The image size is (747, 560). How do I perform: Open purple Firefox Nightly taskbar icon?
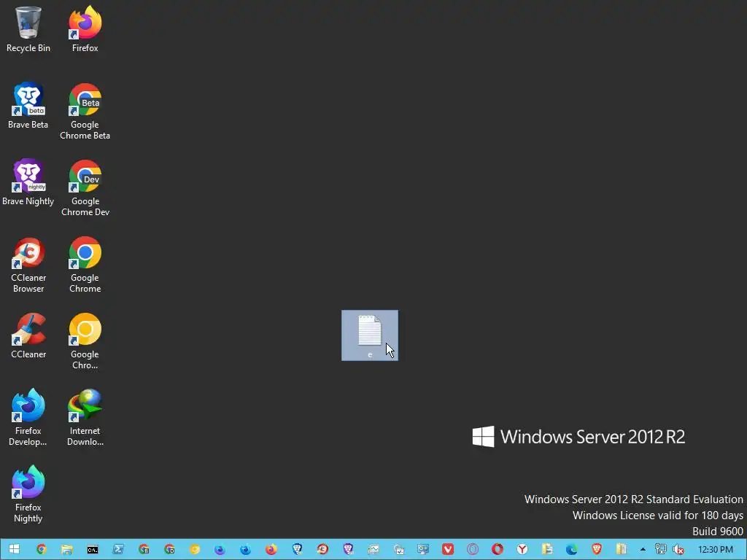coord(220,550)
